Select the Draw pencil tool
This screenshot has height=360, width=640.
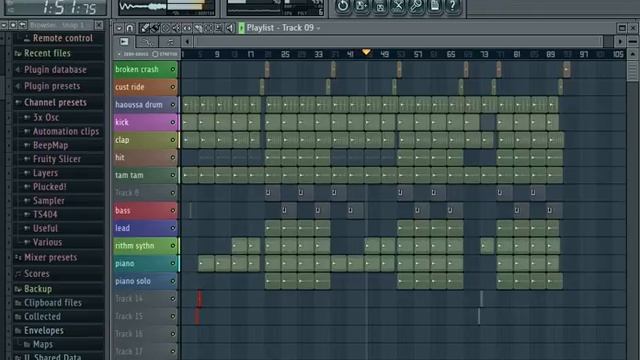pyautogui.click(x=144, y=28)
